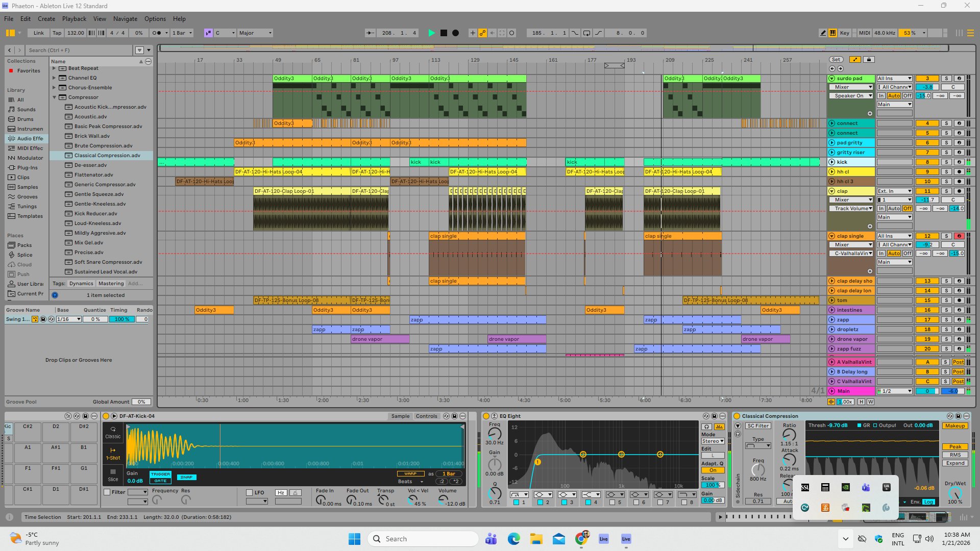Solo the surdo pad track
This screenshot has height=551, width=980.
point(946,79)
